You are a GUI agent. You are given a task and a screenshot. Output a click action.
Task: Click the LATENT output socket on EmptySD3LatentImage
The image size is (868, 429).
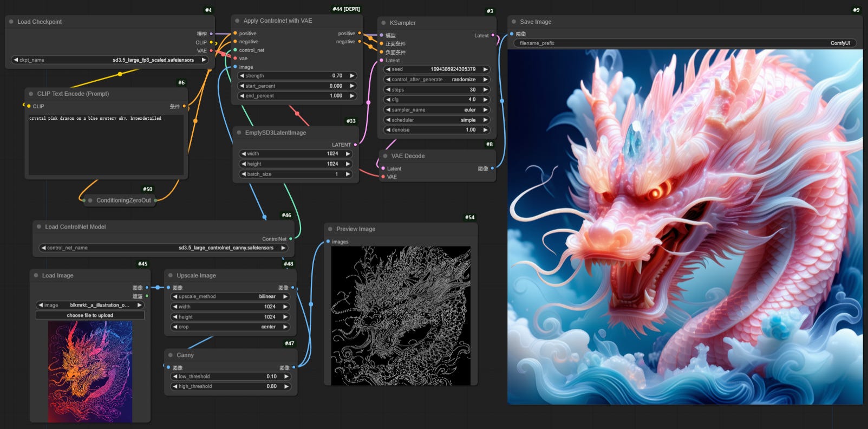point(355,145)
